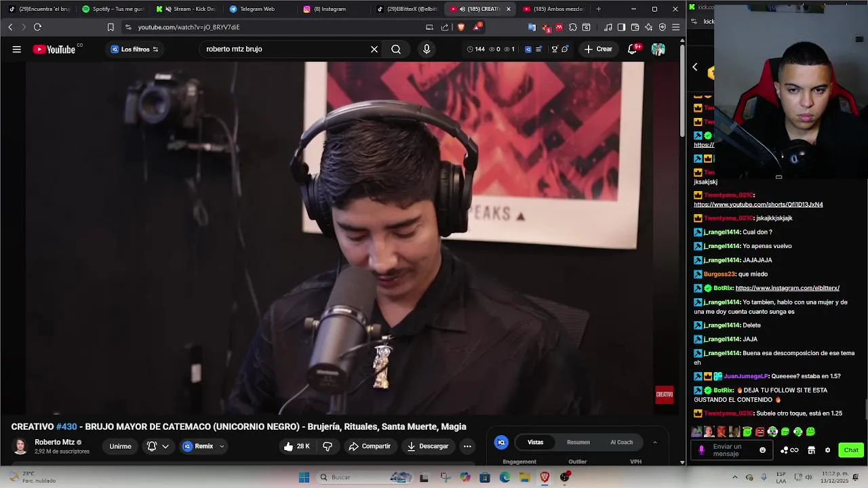868x488 pixels.
Task: Collapse Kick chat with the left arrow
Action: [695, 67]
